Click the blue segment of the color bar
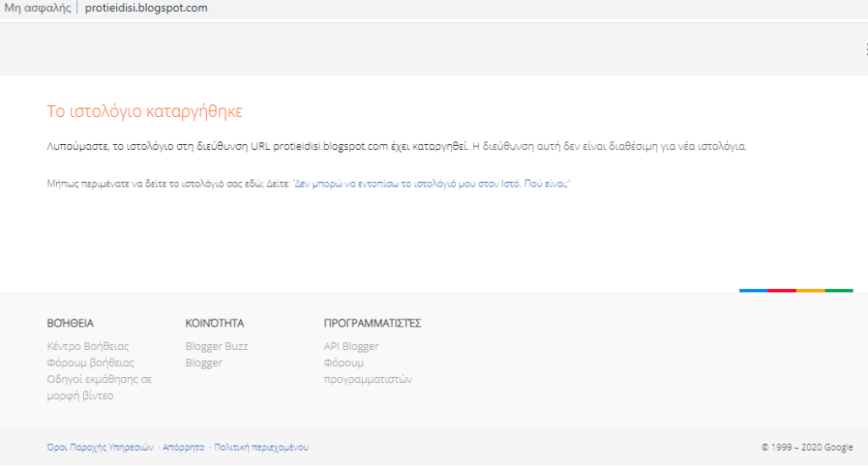 (753, 291)
